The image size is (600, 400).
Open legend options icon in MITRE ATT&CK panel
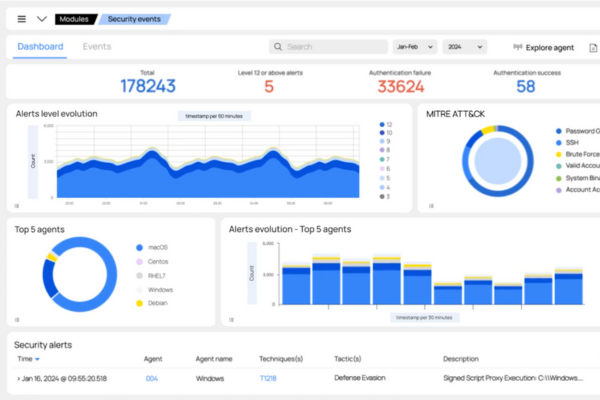coord(431,207)
